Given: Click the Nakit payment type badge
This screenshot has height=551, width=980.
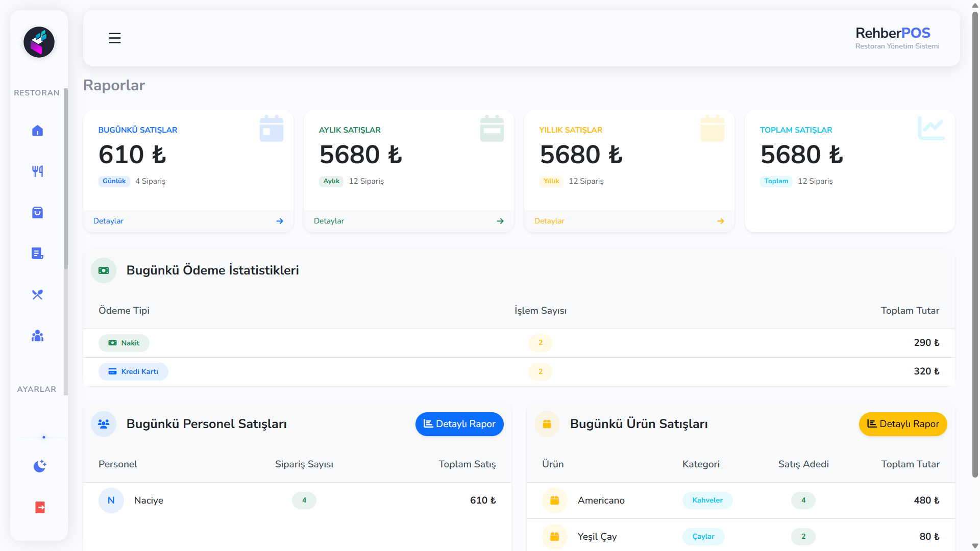Looking at the screenshot, I should (x=124, y=343).
